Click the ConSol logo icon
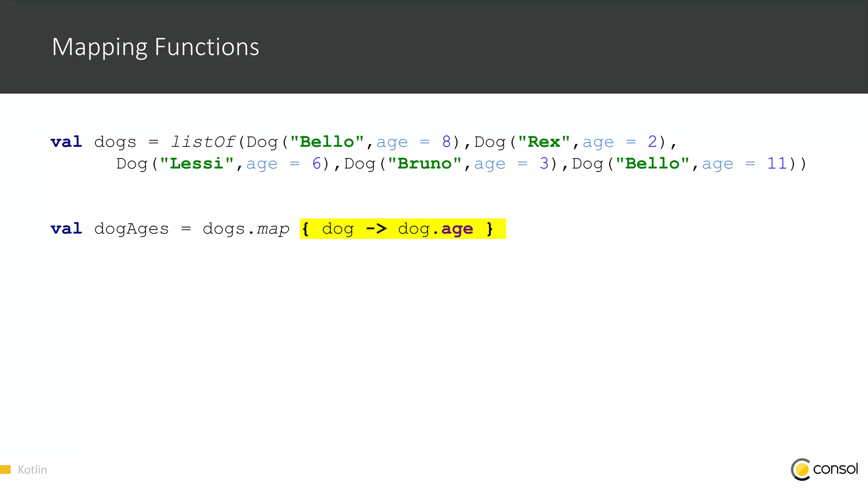868x488 pixels. (x=801, y=469)
